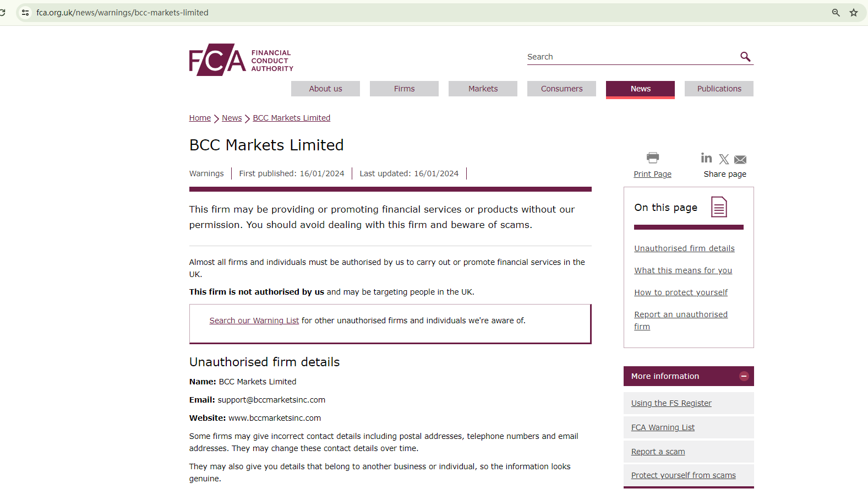Open the Report a scam link
Screen dimensions: 868x494
pos(658,452)
